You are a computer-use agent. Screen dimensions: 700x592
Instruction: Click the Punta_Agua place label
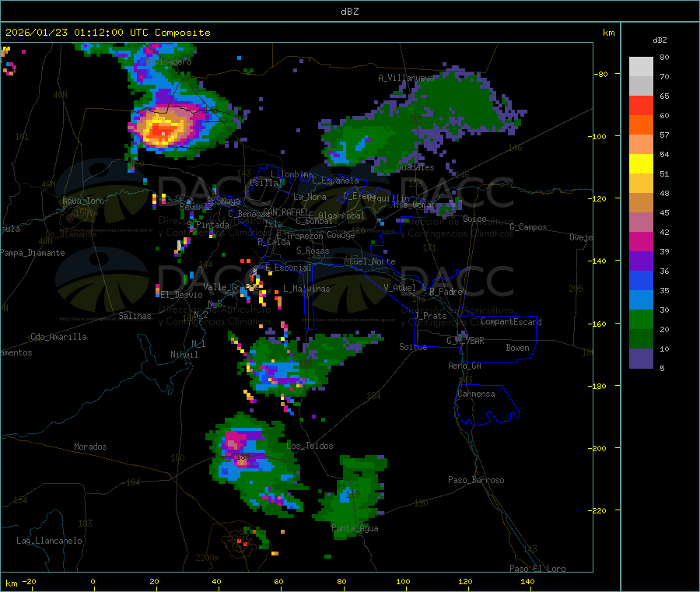355,528
